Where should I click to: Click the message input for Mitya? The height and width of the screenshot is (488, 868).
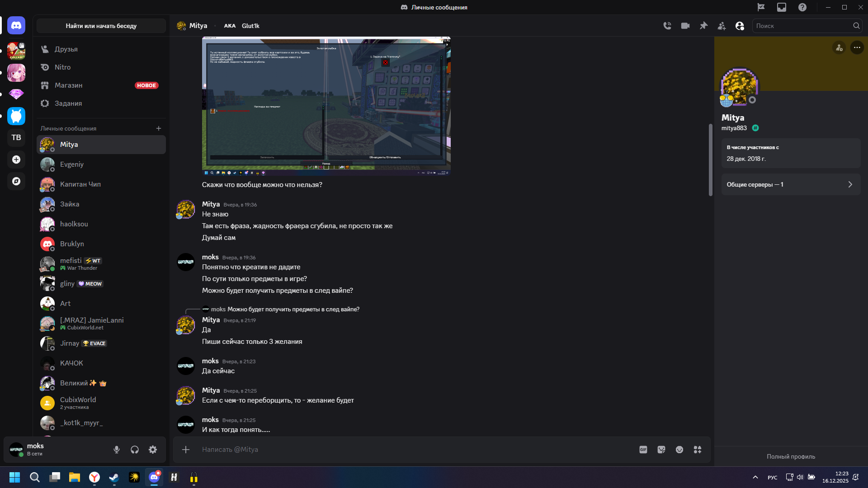[x=407, y=450]
